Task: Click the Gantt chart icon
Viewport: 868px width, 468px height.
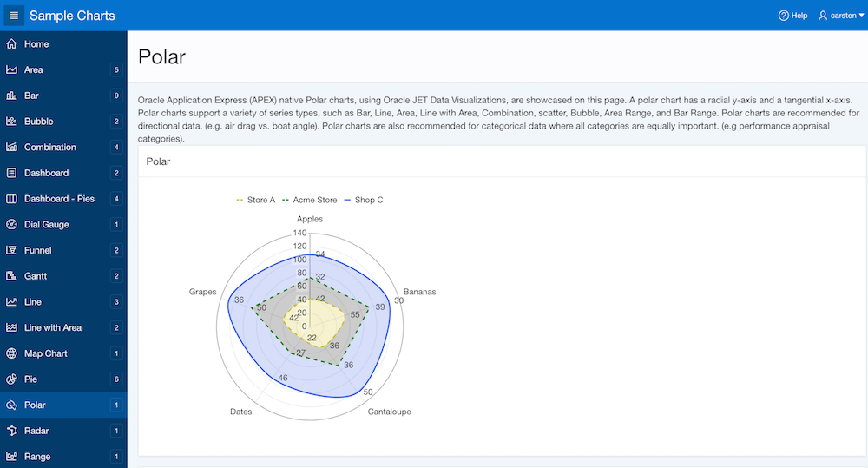Action: click(x=11, y=276)
